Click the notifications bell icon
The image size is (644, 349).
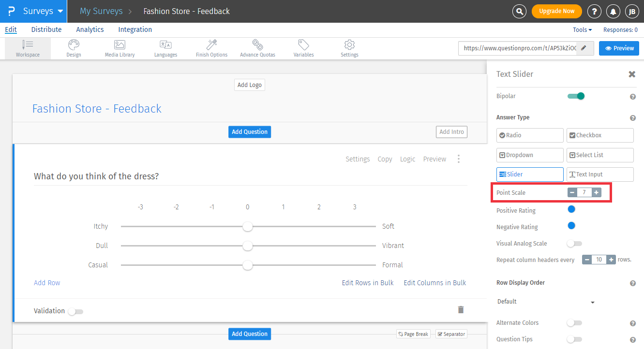(613, 11)
